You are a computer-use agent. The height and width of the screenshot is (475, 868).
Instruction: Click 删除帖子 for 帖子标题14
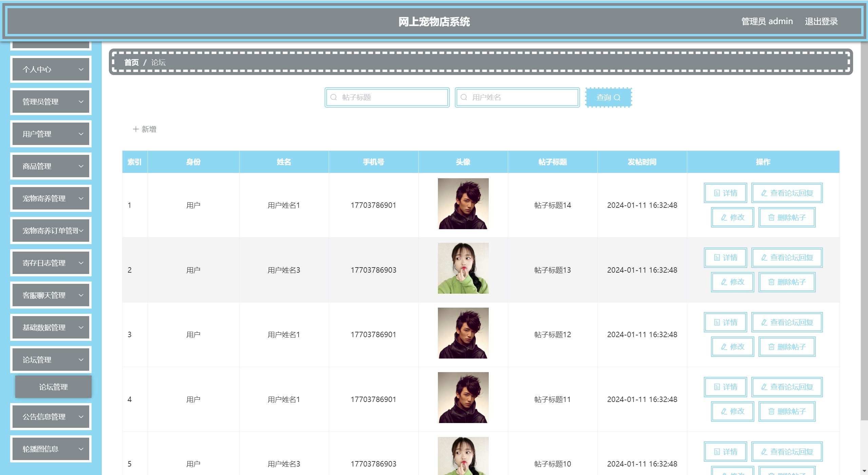click(787, 217)
